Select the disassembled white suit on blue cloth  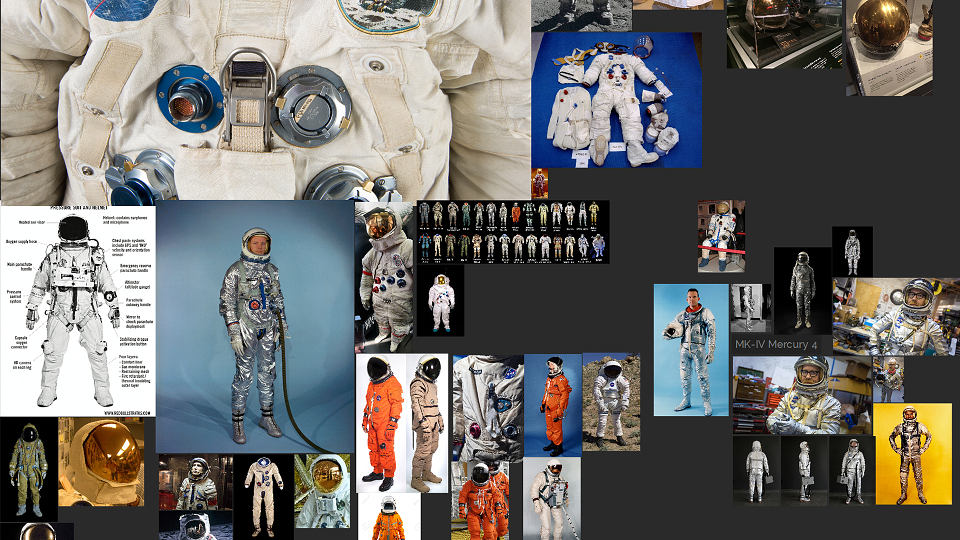617,100
